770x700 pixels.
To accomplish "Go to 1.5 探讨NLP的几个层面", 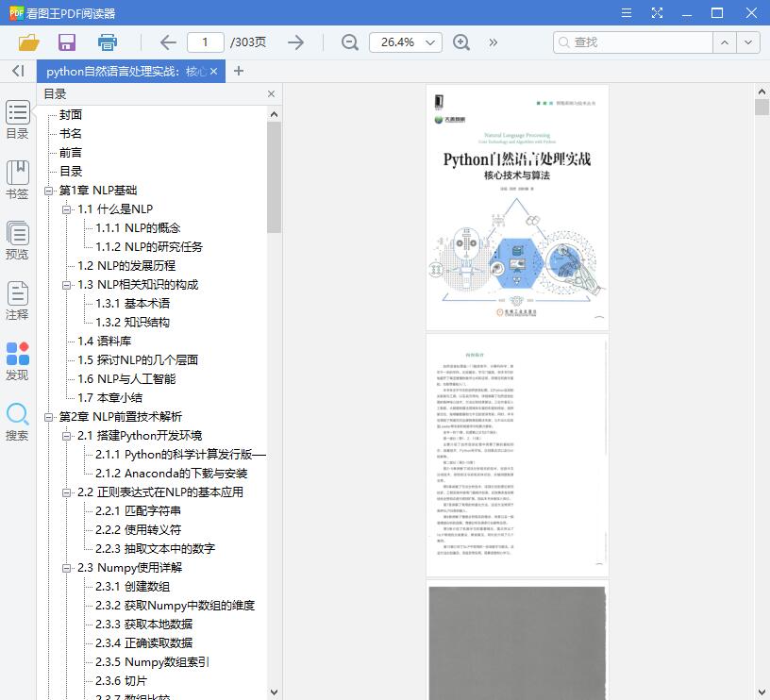I will (138, 360).
